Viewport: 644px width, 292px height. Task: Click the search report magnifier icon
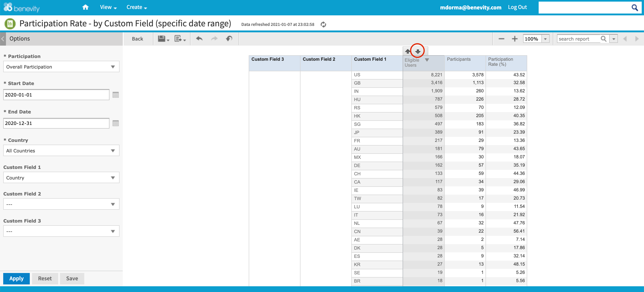point(603,39)
